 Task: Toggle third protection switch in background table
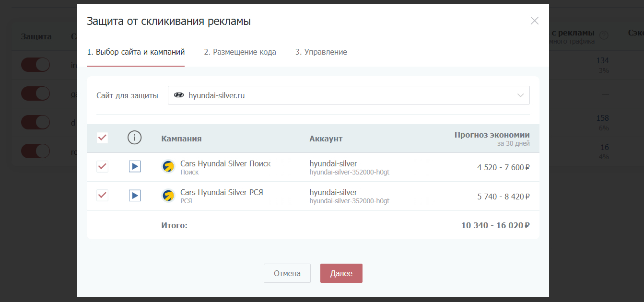click(x=35, y=122)
